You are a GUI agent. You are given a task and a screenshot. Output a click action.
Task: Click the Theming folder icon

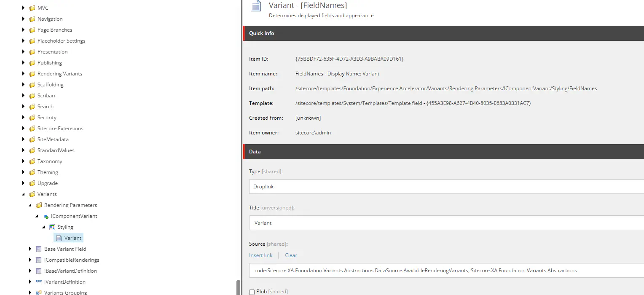pyautogui.click(x=32, y=172)
